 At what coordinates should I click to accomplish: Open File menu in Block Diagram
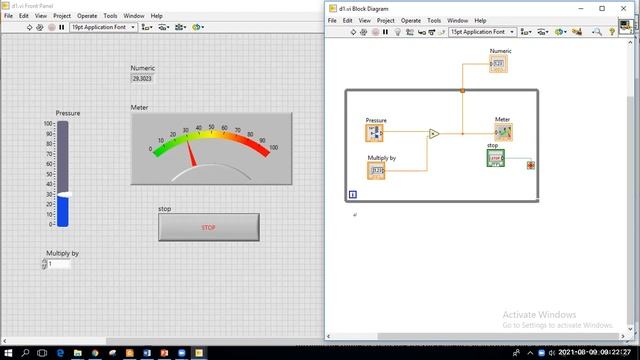tap(332, 20)
